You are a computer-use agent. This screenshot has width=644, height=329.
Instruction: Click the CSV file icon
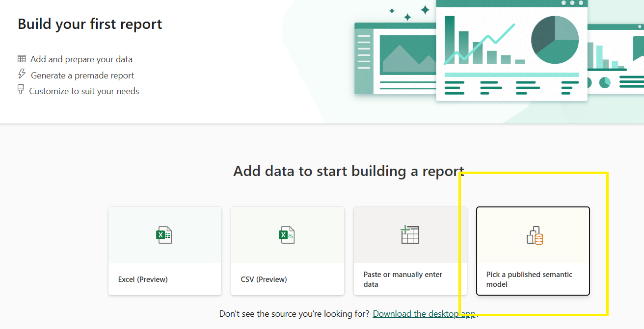point(287,235)
